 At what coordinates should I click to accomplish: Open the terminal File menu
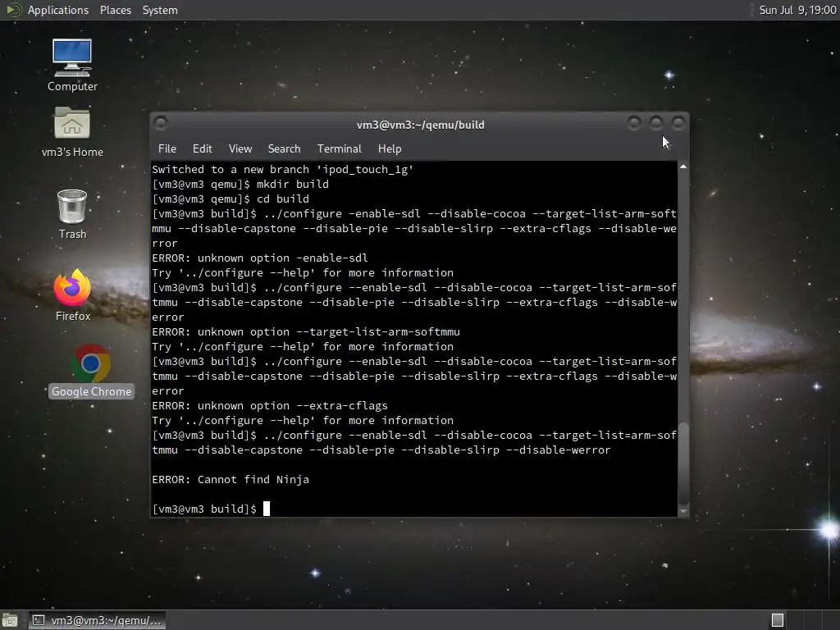coord(167,148)
